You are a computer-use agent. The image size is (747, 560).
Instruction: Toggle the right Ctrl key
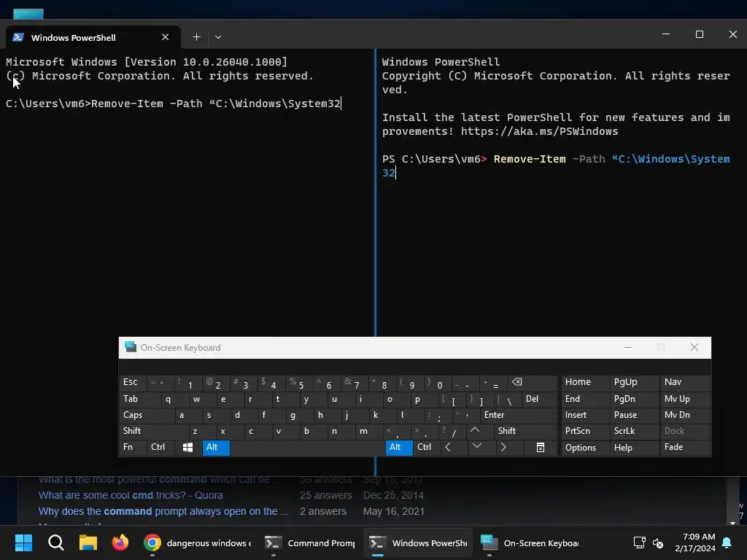(x=426, y=447)
